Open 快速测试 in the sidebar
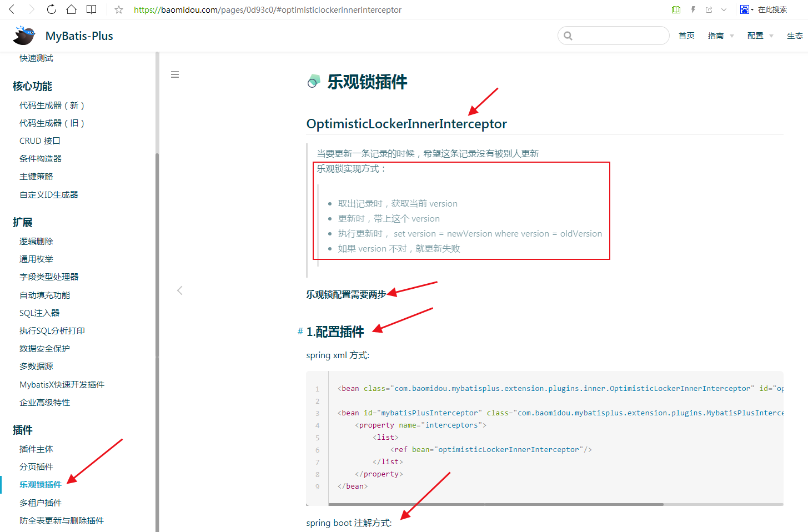The width and height of the screenshot is (808, 532). click(x=37, y=58)
